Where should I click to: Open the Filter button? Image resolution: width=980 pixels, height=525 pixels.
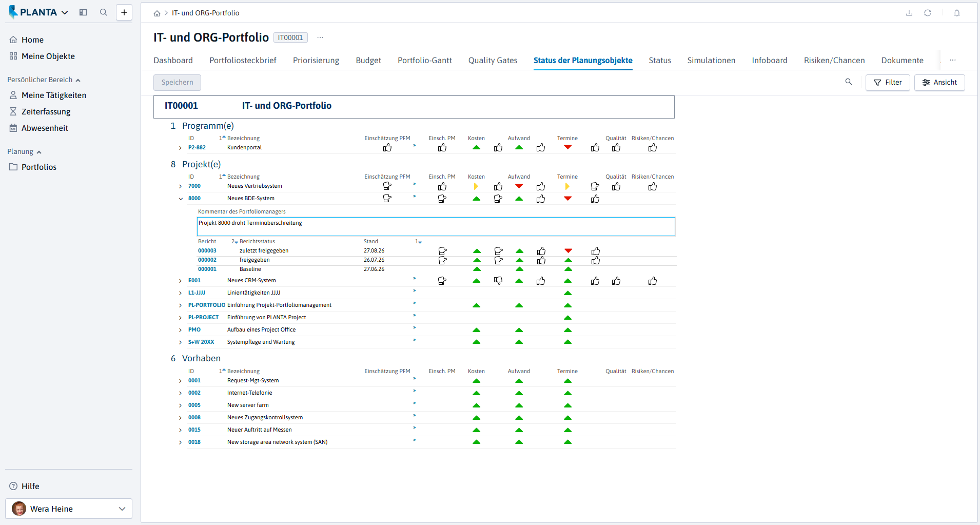coord(888,82)
